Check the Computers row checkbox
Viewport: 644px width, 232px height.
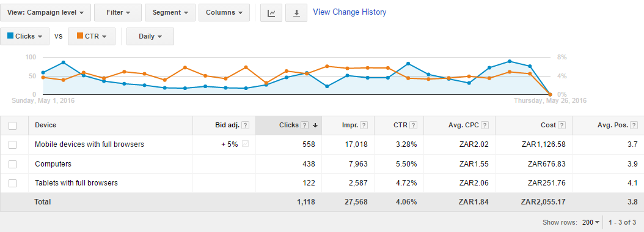(x=13, y=164)
